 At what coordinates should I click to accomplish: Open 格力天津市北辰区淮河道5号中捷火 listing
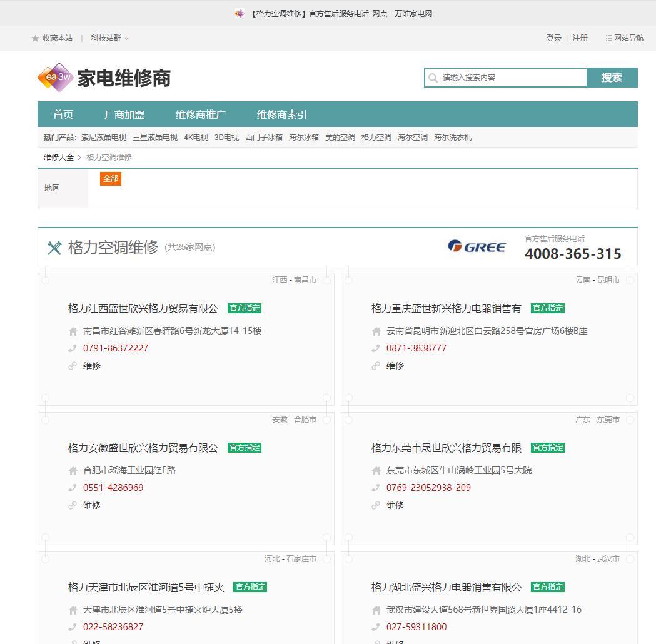pos(146,588)
